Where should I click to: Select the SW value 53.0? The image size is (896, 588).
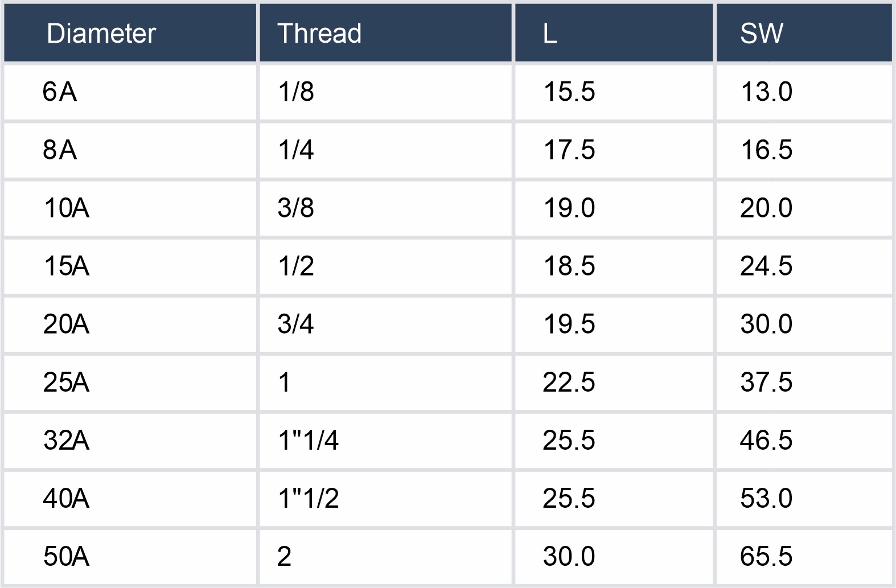coord(766,499)
